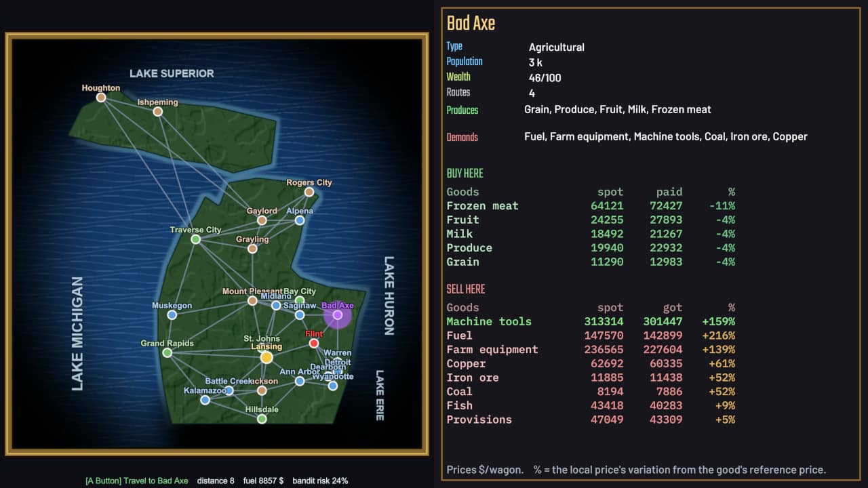The width and height of the screenshot is (868, 488).
Task: Click the Fuel sell row
Action: pyautogui.click(x=591, y=335)
